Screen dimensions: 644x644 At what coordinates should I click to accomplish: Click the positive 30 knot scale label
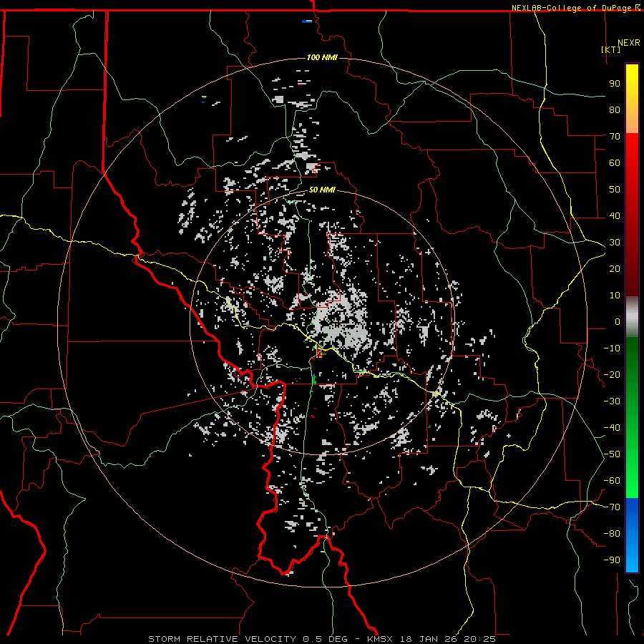[x=615, y=243]
